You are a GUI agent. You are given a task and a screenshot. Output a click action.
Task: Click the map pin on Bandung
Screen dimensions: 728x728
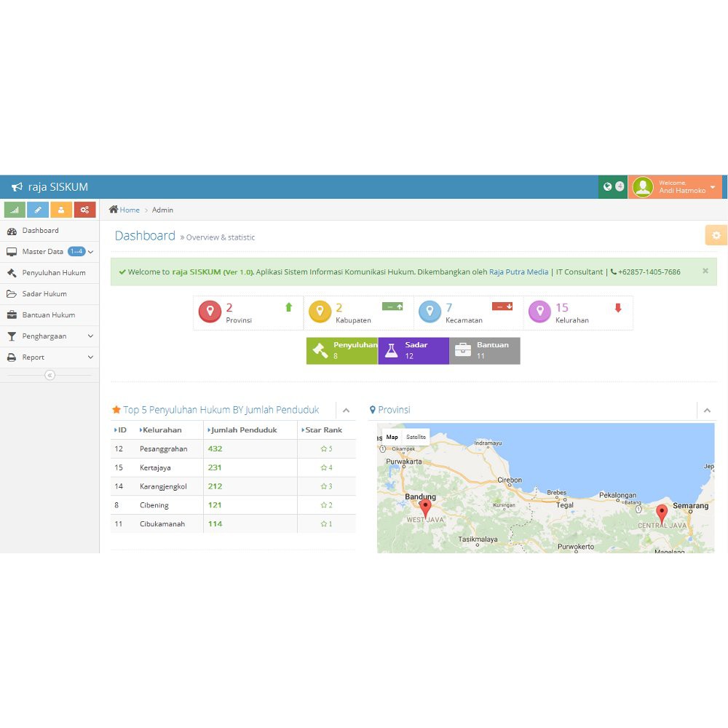425,508
